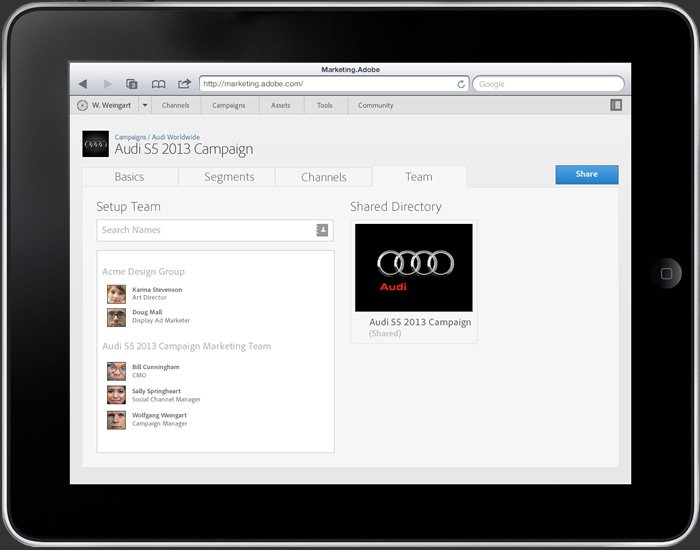Image resolution: width=700 pixels, height=550 pixels.
Task: Click the browser URL address bar
Action: pos(334,84)
